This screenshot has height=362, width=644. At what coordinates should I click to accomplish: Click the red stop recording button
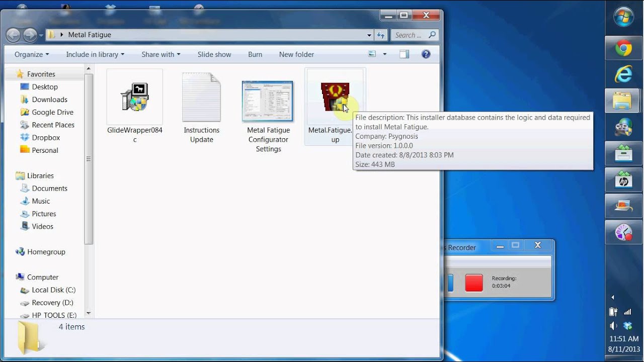(474, 283)
